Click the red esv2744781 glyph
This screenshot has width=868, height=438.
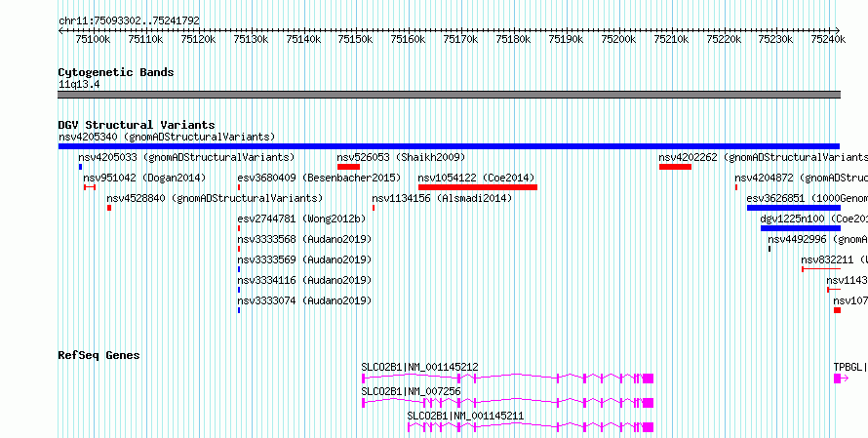[x=239, y=228]
